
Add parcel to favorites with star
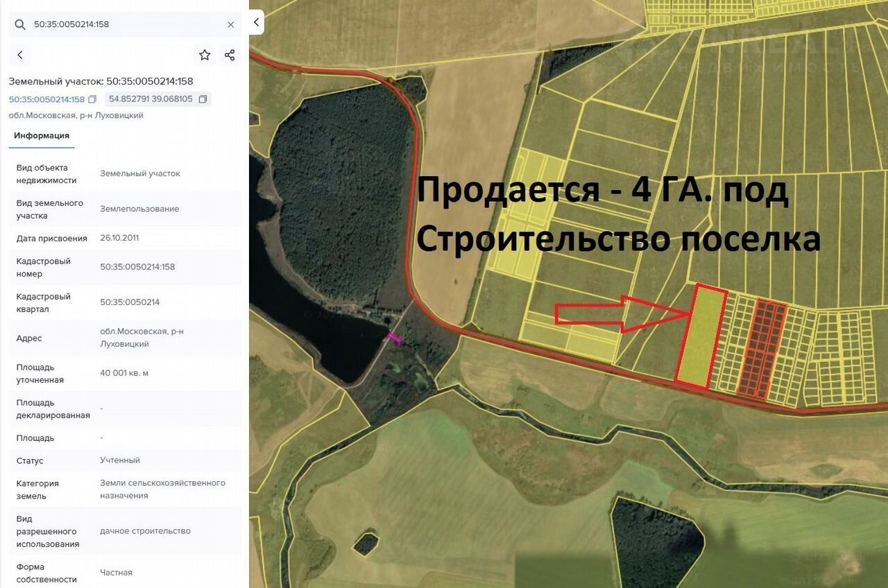[x=205, y=55]
